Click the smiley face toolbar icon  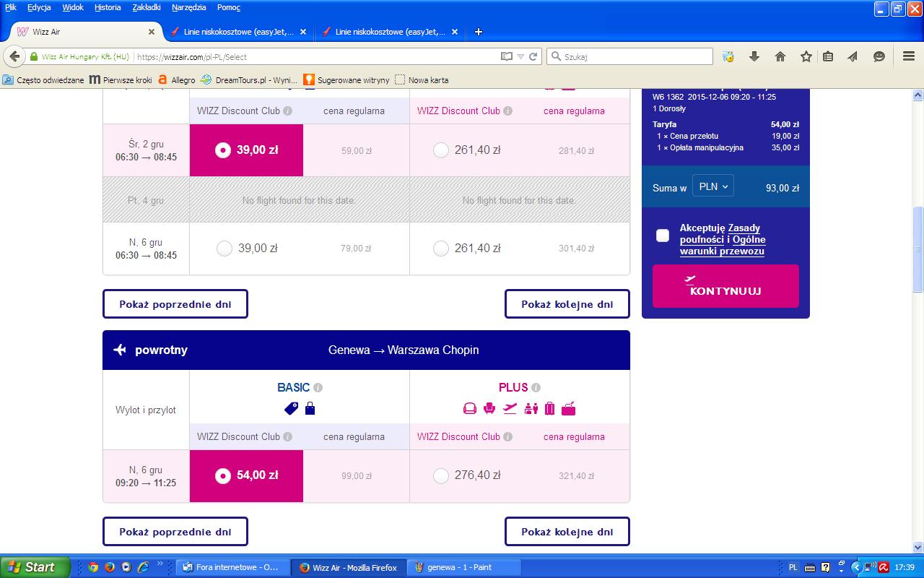coord(879,56)
